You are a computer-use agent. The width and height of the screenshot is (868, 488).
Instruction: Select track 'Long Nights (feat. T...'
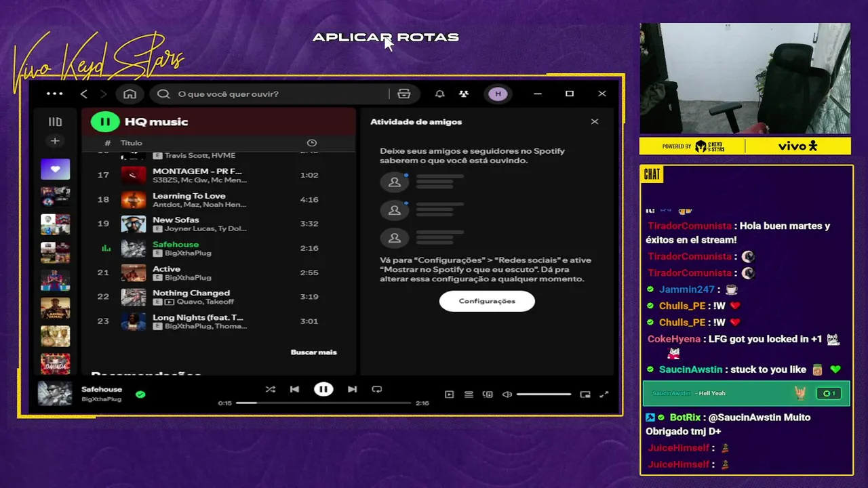coord(218,321)
